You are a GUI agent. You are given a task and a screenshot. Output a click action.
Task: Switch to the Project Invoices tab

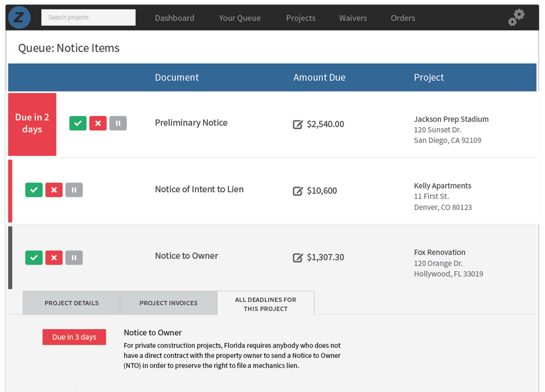(169, 303)
